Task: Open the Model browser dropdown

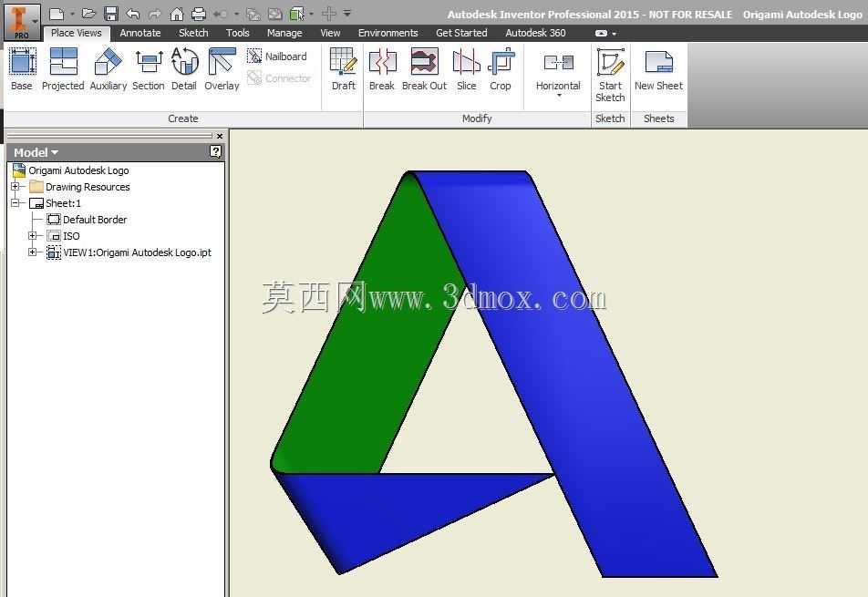Action: coord(36,152)
